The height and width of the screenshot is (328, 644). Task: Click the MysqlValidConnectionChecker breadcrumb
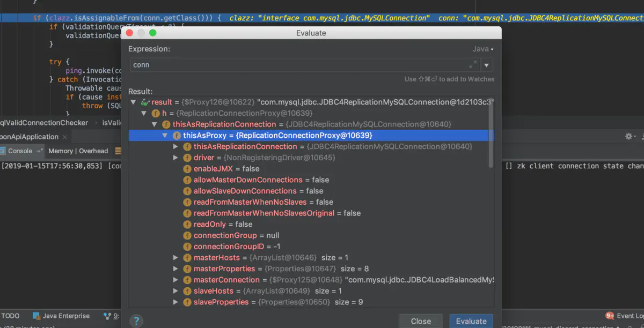[x=44, y=123]
